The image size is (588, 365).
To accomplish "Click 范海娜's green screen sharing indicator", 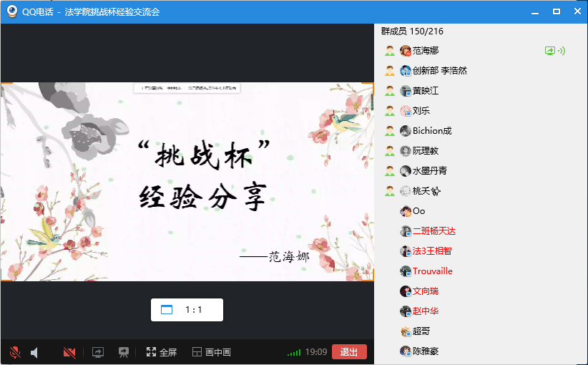I will click(550, 51).
